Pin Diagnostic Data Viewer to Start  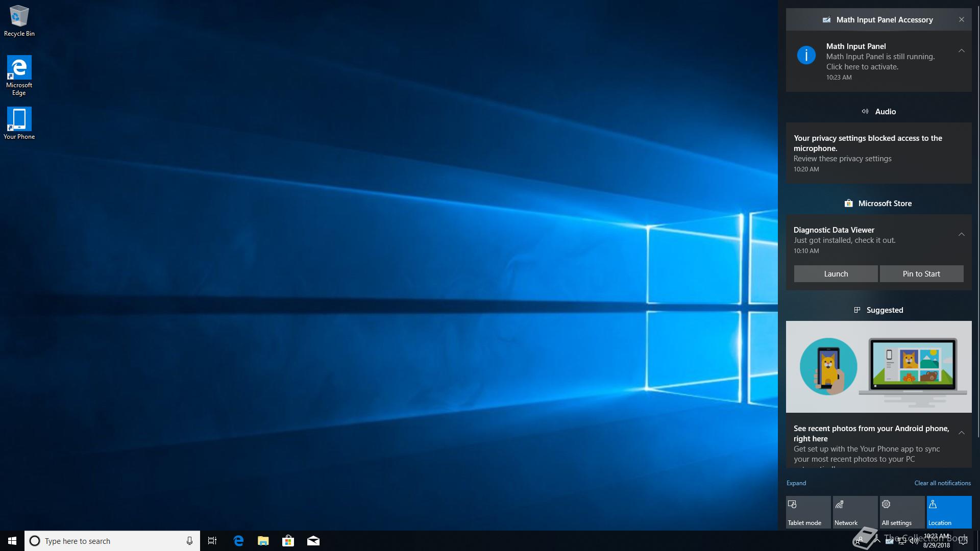[921, 274]
